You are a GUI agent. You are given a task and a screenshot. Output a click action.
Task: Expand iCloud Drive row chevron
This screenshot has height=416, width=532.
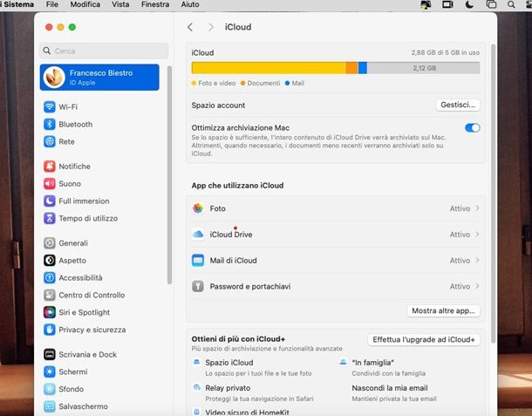tap(477, 234)
